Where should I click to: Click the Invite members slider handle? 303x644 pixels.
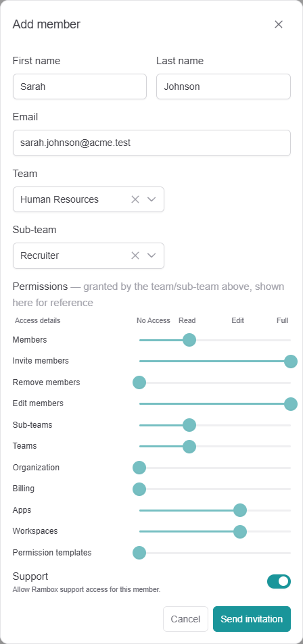pyautogui.click(x=291, y=362)
